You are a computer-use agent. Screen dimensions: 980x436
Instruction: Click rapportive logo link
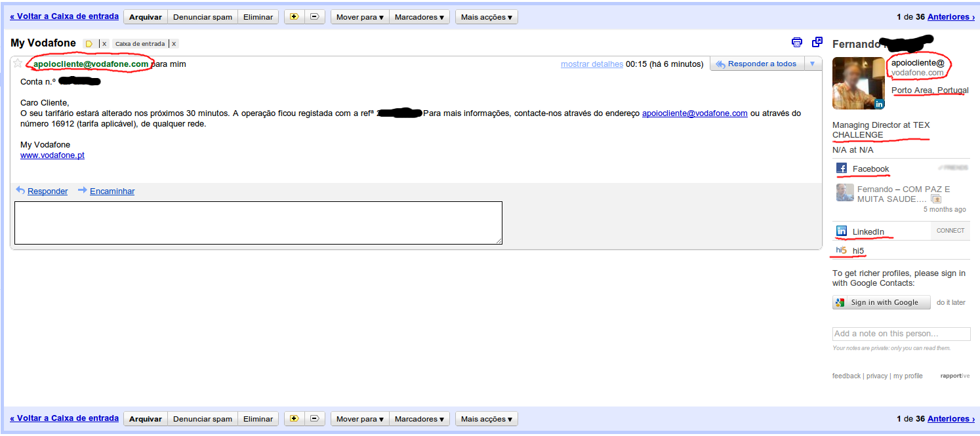pos(954,376)
